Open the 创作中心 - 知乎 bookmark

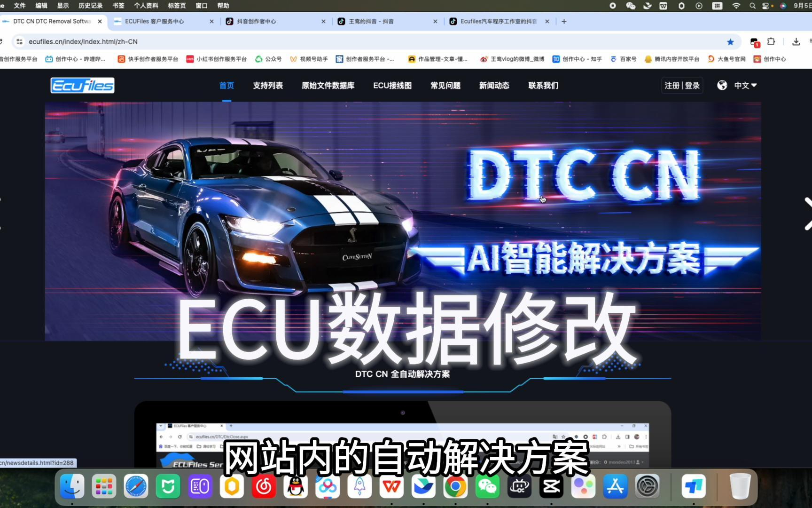577,59
